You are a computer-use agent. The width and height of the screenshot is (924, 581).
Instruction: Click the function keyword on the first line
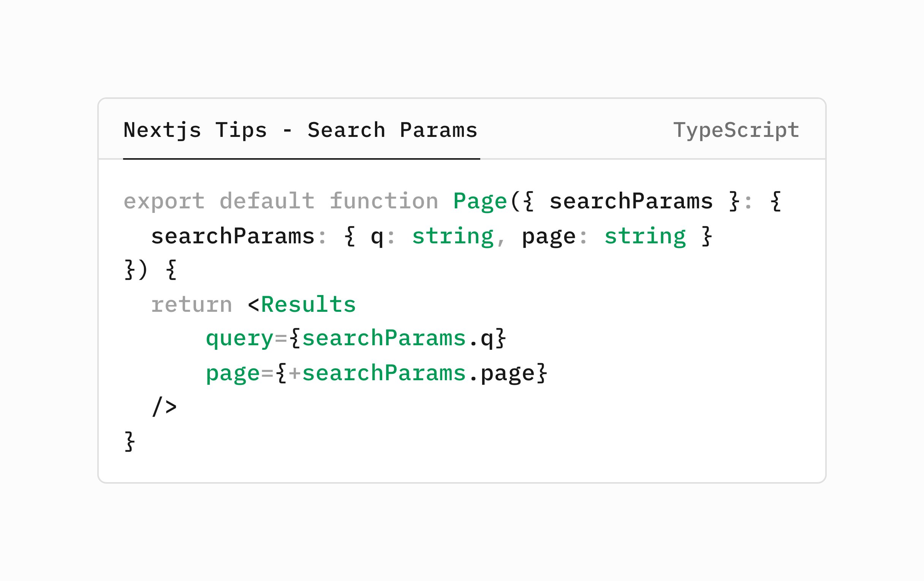[x=384, y=201]
